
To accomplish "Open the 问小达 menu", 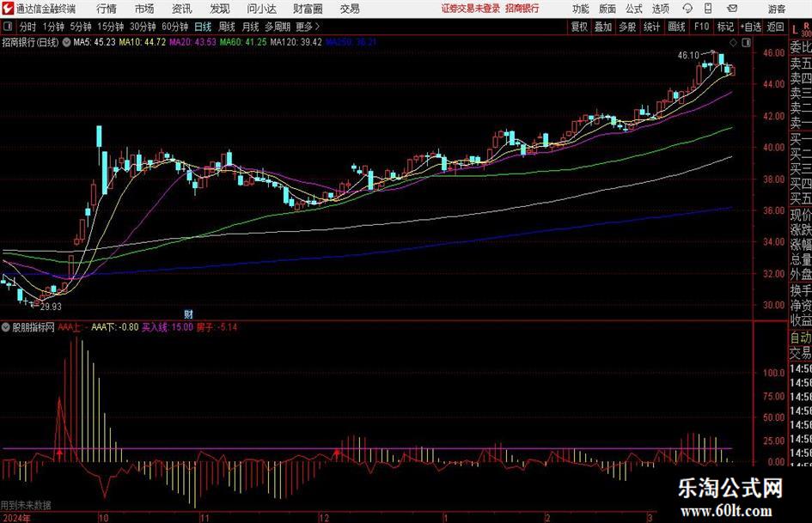I will (261, 9).
